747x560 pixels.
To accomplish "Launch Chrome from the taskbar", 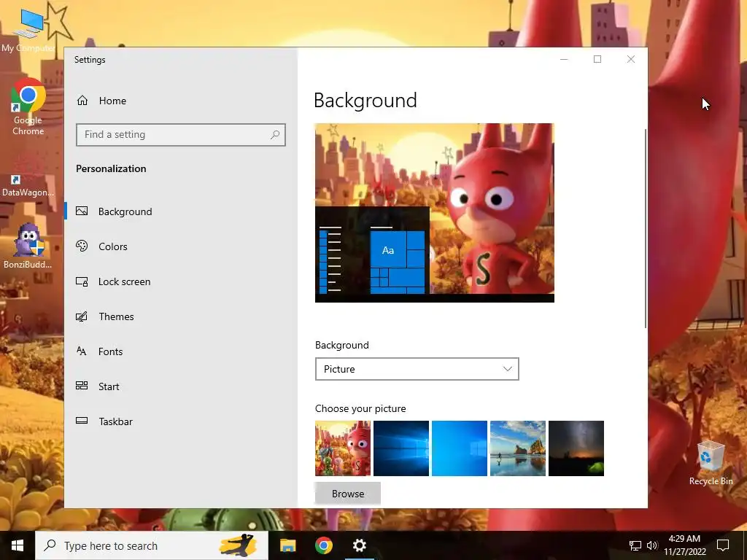I will point(323,545).
